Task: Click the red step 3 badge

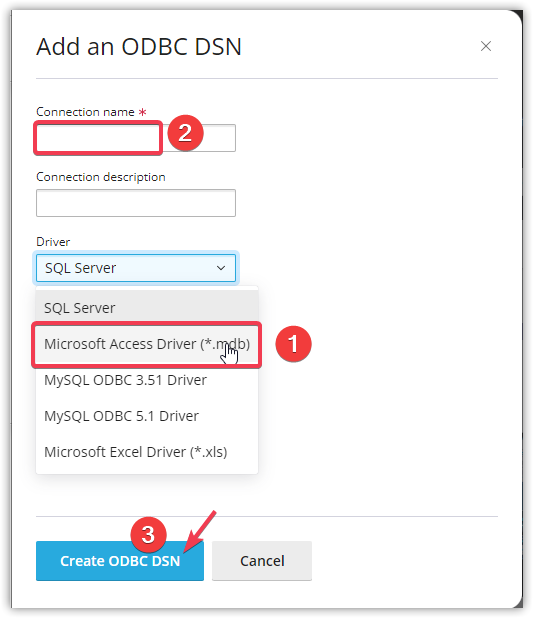Action: tap(148, 535)
